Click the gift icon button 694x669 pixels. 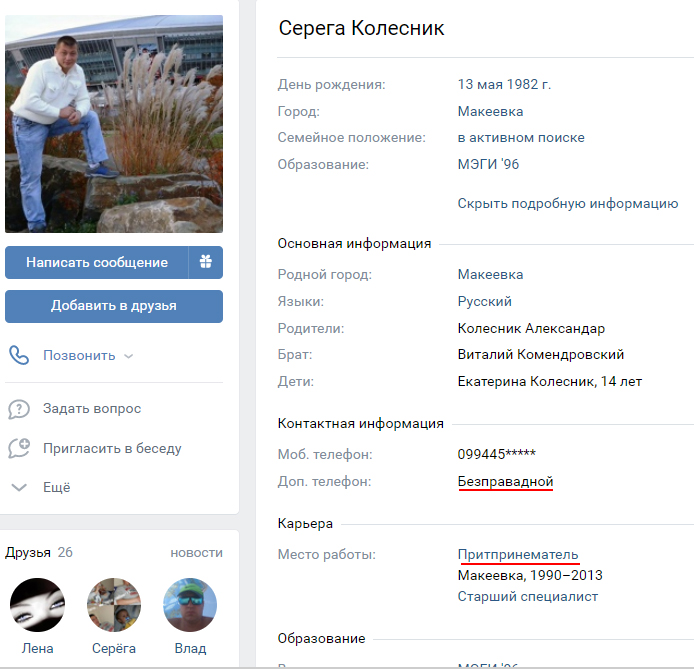click(x=205, y=262)
